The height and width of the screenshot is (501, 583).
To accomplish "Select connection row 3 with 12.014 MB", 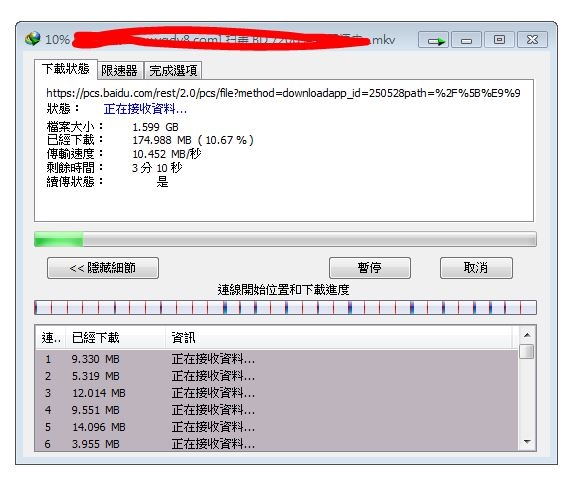I will coord(277,393).
